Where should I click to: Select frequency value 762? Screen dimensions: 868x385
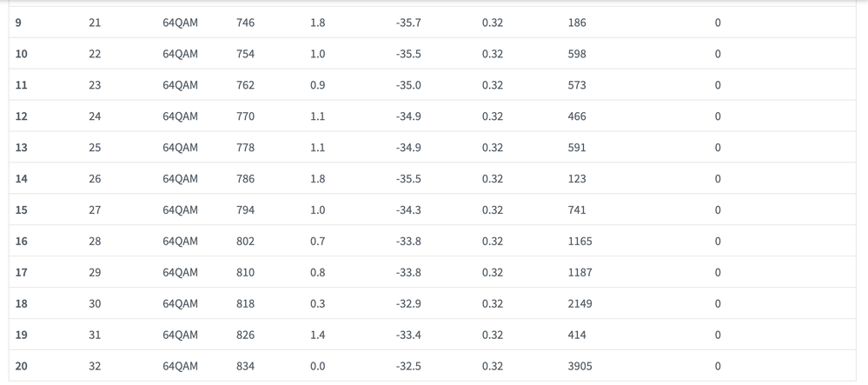coord(245,85)
